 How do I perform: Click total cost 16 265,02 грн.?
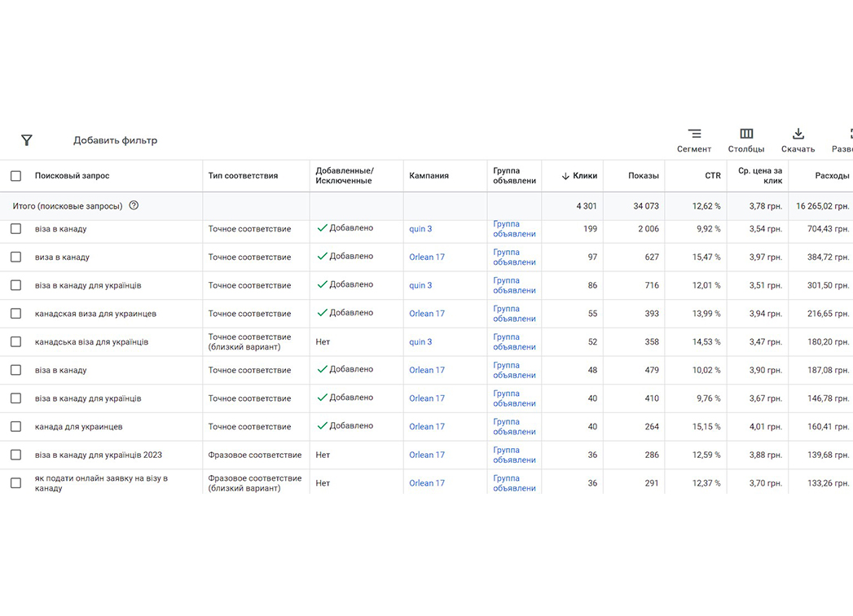coord(822,206)
